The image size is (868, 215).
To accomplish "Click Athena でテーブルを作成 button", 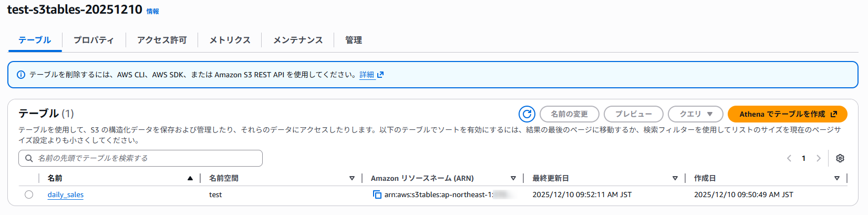I will click(788, 114).
